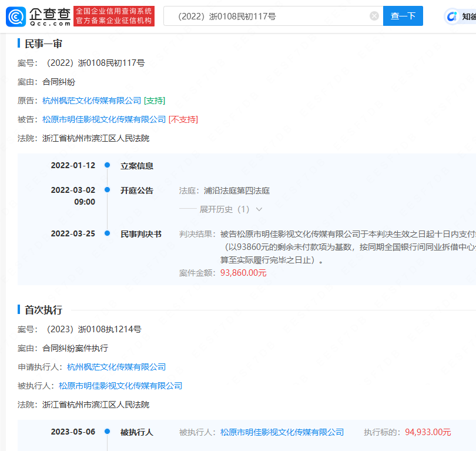Open the 知彼 AI assistant icon

[x=452, y=16]
